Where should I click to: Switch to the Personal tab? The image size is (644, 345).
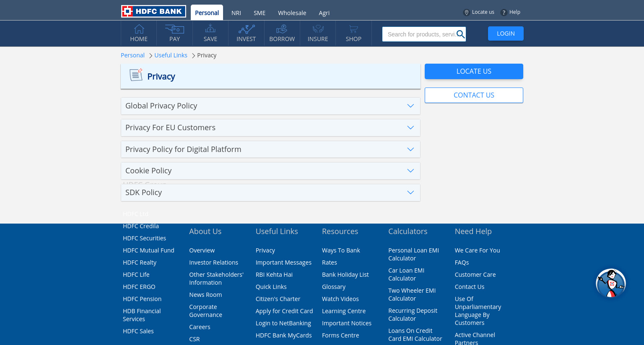(x=207, y=13)
